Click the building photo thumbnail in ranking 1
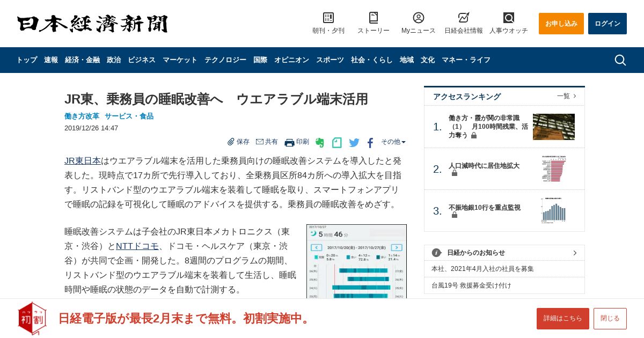 554,127
